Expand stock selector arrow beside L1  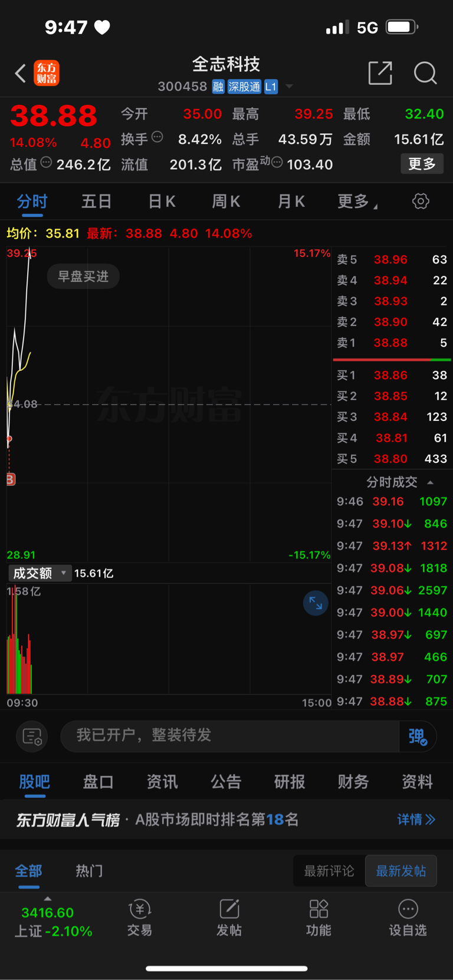pyautogui.click(x=289, y=87)
